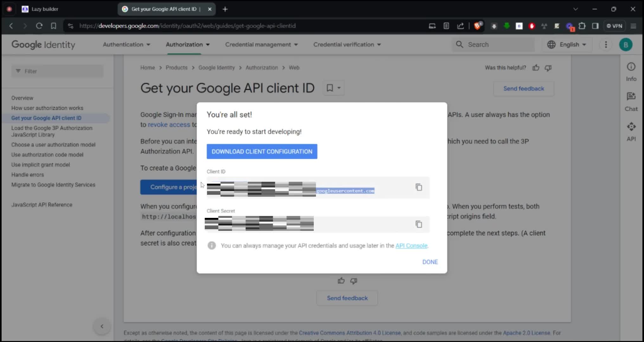644x342 pixels.
Task: Click thumbs up next to Was this helpful
Action: pos(536,68)
